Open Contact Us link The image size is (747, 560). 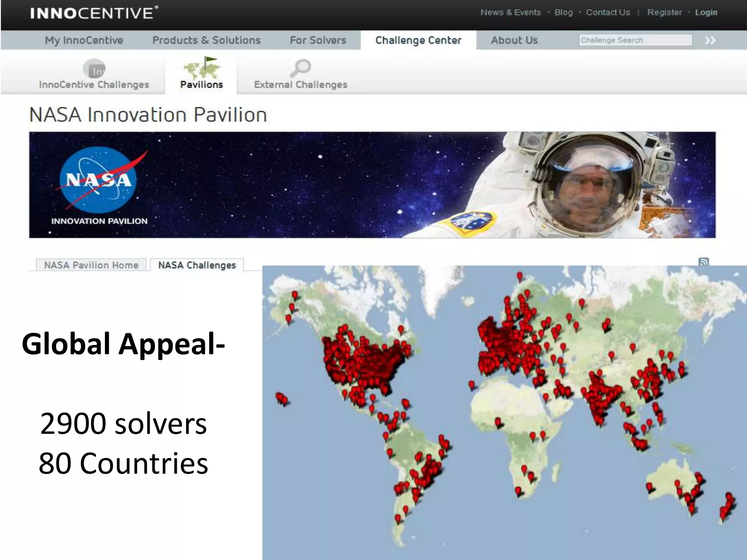(x=608, y=12)
